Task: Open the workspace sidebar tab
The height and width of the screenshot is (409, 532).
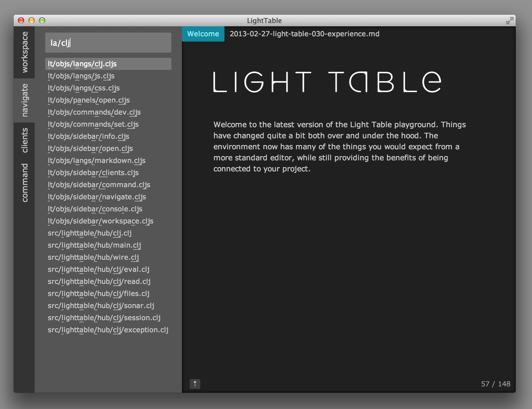Action: click(x=24, y=52)
